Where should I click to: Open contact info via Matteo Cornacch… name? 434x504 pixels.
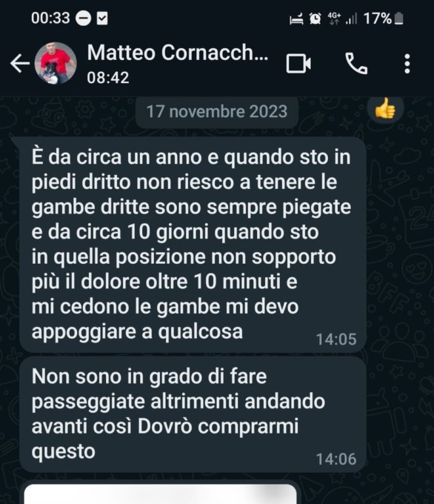[x=178, y=53]
